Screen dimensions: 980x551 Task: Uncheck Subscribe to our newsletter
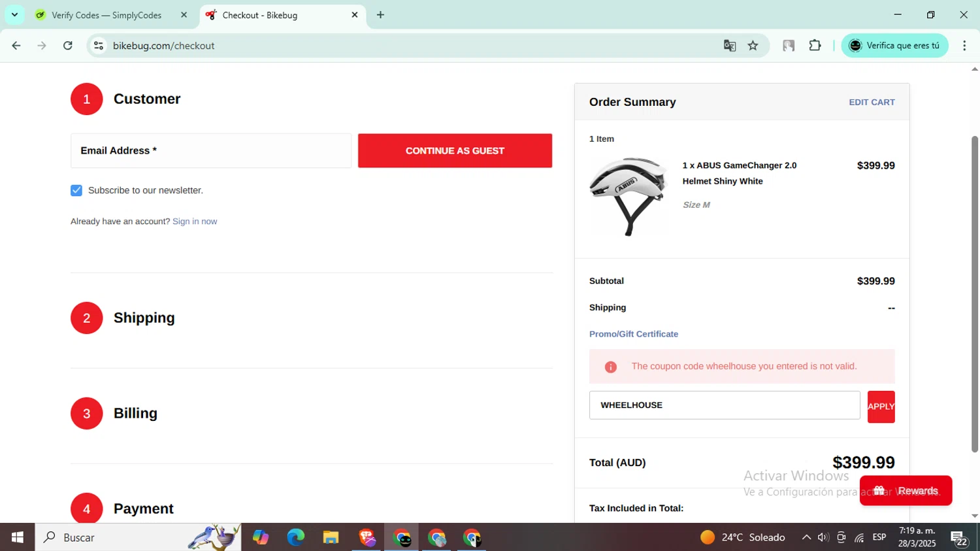[76, 190]
